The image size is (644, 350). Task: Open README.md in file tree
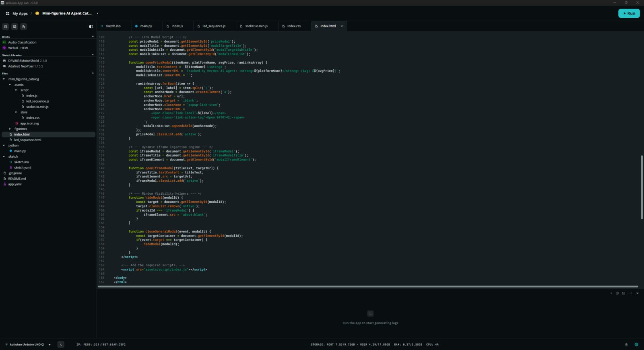[x=17, y=179]
